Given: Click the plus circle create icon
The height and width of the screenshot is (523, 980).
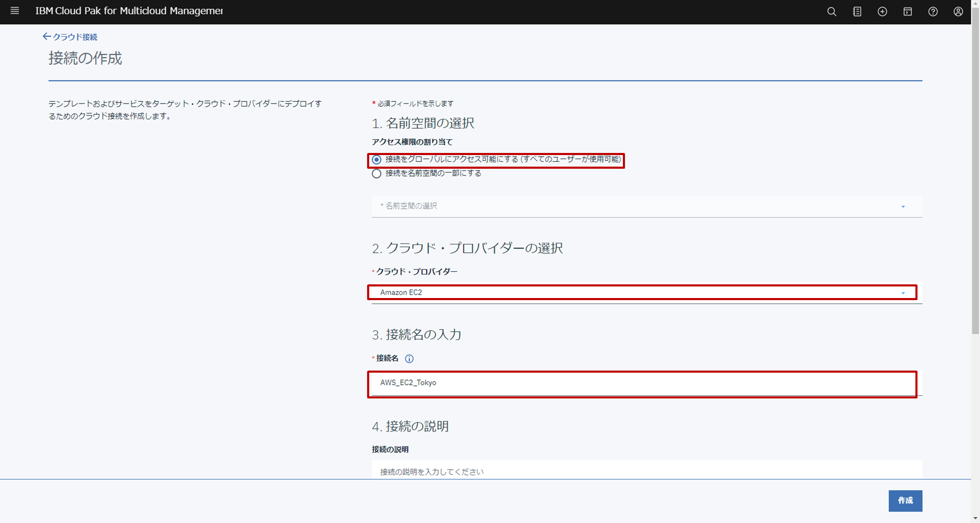Looking at the screenshot, I should (x=882, y=12).
